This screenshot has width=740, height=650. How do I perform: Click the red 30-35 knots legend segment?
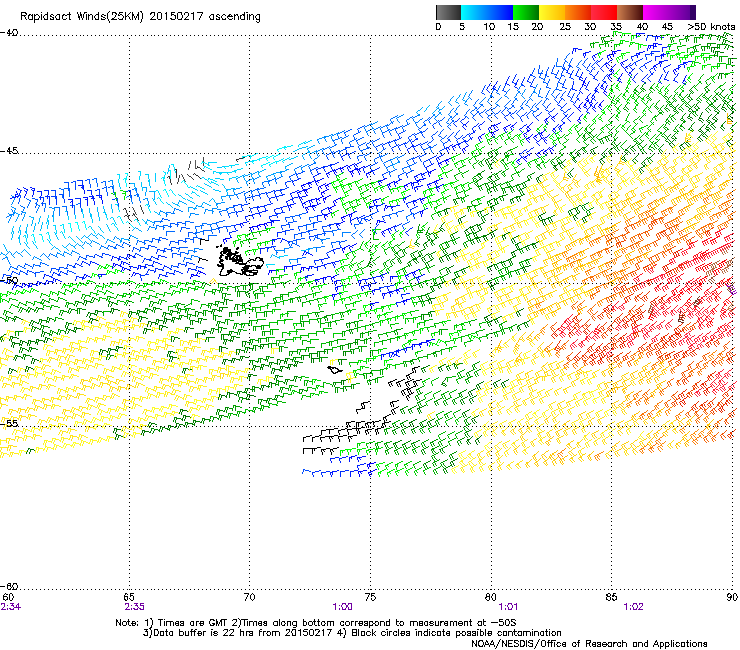pos(604,12)
